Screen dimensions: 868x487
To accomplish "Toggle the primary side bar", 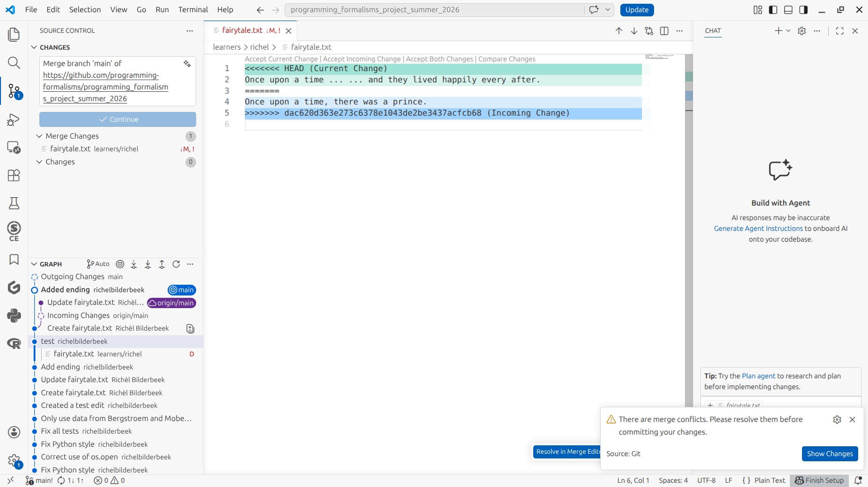I will tap(773, 10).
